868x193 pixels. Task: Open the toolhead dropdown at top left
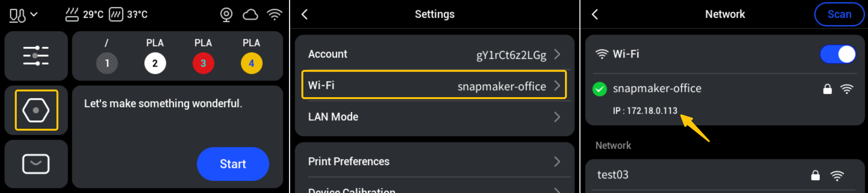[x=23, y=15]
